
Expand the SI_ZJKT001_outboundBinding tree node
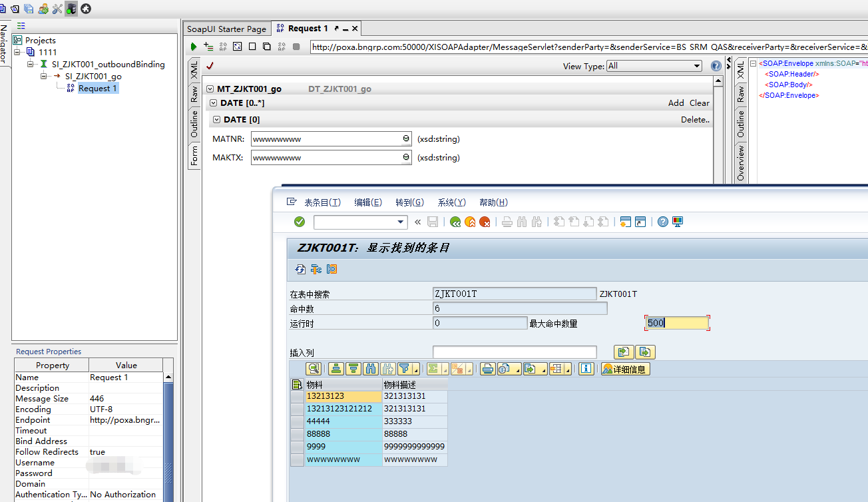click(29, 65)
